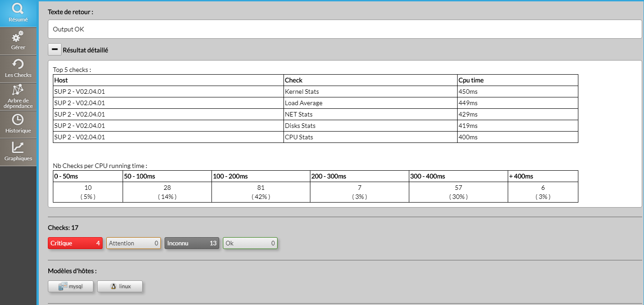This screenshot has width=644, height=305.
Task: Open Les Checks refresh icon
Action: (x=18, y=64)
